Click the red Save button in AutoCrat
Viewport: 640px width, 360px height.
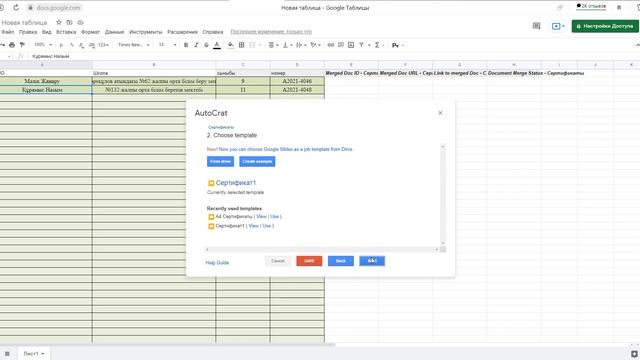tap(309, 261)
